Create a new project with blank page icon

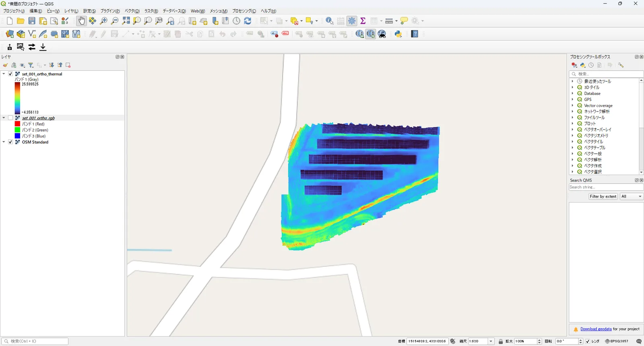coord(10,21)
